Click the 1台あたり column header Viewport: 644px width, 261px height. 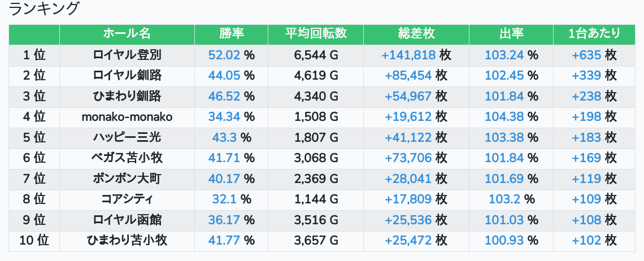(x=594, y=34)
